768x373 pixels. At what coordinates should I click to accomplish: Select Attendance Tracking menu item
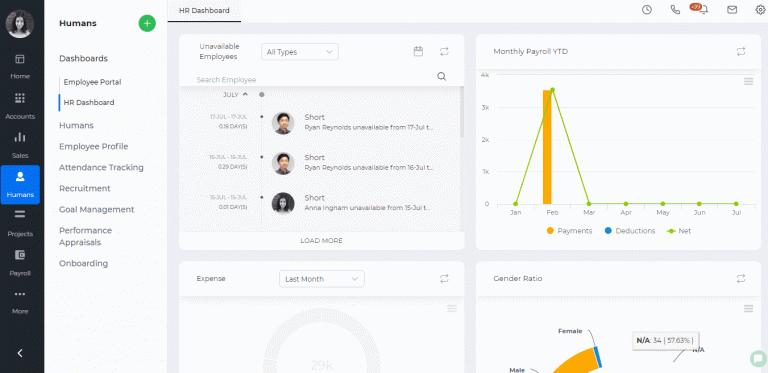(101, 167)
